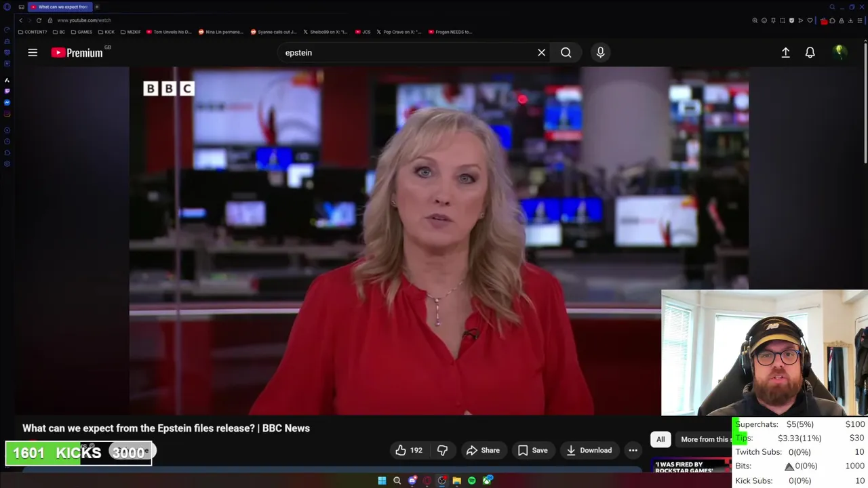868x488 pixels.
Task: Click the send/flow arrow icon in the address bar
Action: [801, 20]
